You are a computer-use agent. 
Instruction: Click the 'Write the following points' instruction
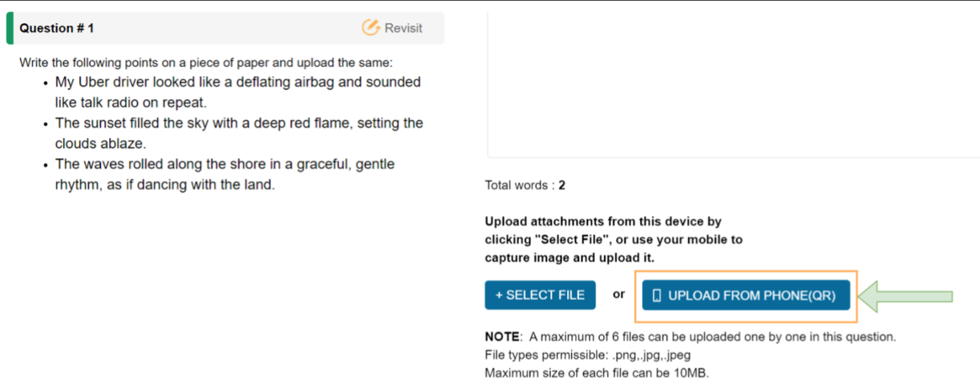[206, 63]
